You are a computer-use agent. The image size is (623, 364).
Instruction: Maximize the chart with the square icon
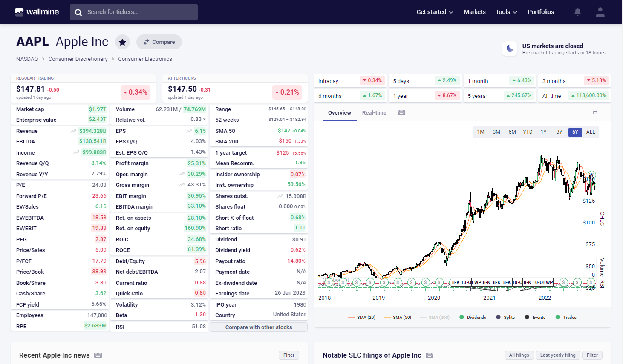[595, 112]
